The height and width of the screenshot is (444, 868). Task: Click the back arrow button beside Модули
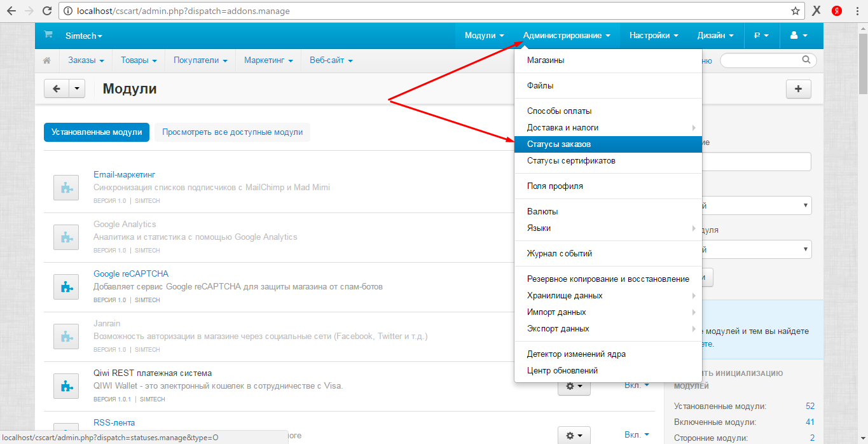(56, 89)
